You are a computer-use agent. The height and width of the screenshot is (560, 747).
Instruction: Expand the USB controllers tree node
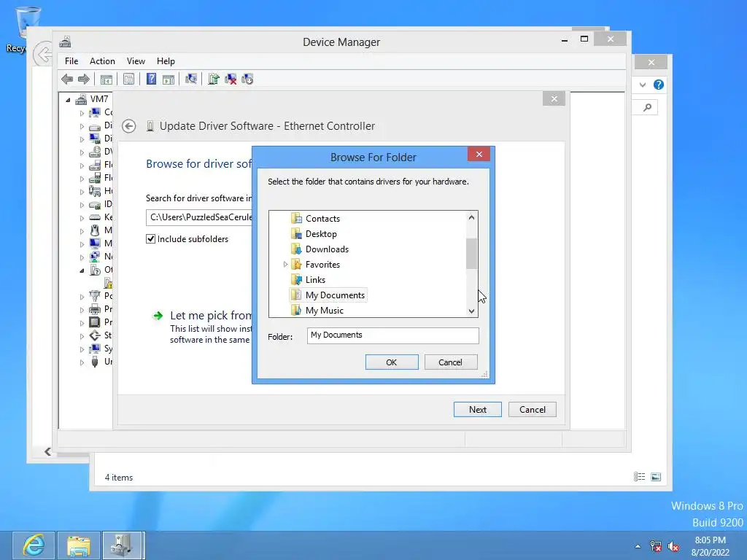pyautogui.click(x=82, y=362)
